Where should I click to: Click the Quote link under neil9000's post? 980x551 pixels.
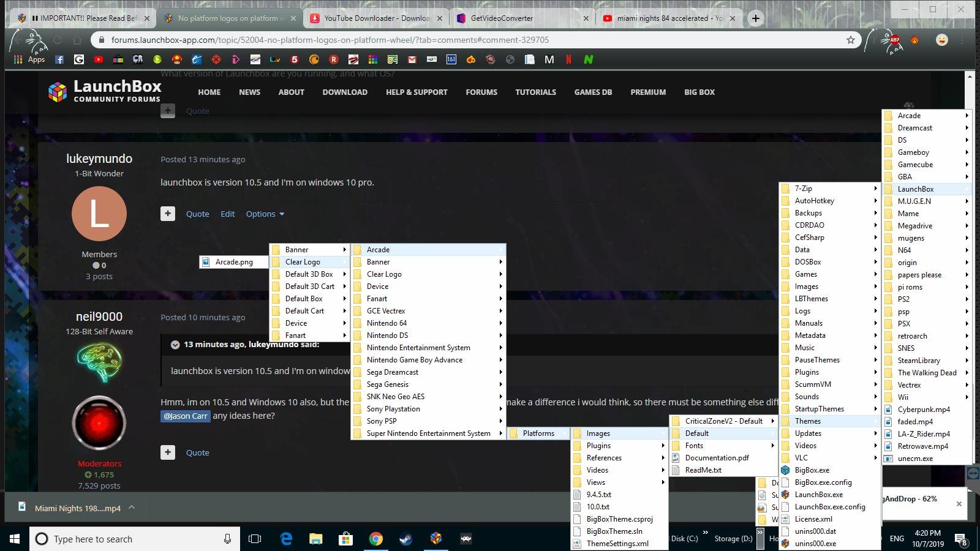click(197, 452)
